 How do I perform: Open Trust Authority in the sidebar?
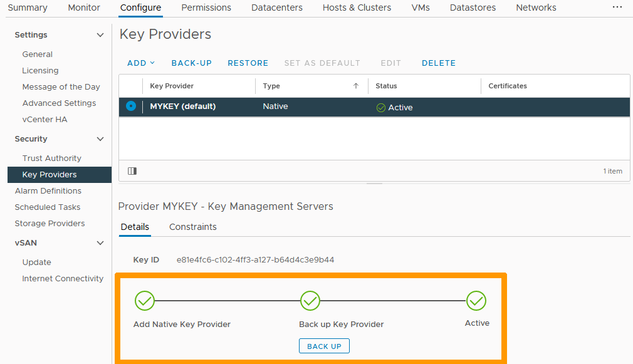click(x=52, y=159)
